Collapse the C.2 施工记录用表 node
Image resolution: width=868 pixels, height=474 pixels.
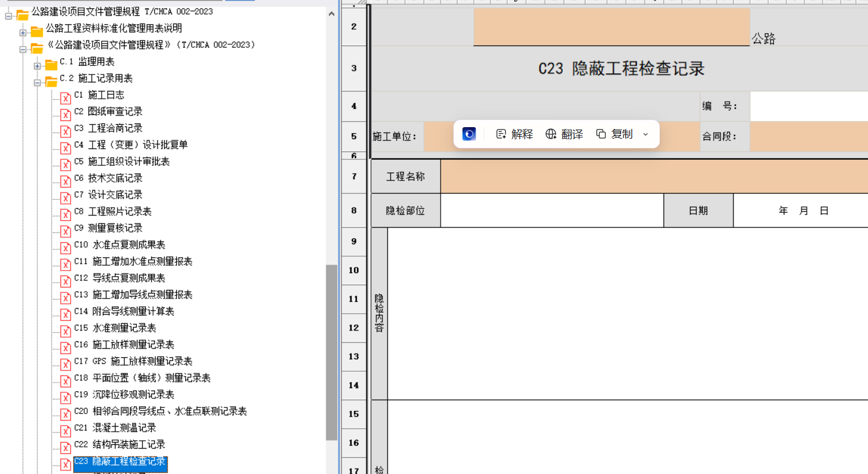click(x=38, y=82)
